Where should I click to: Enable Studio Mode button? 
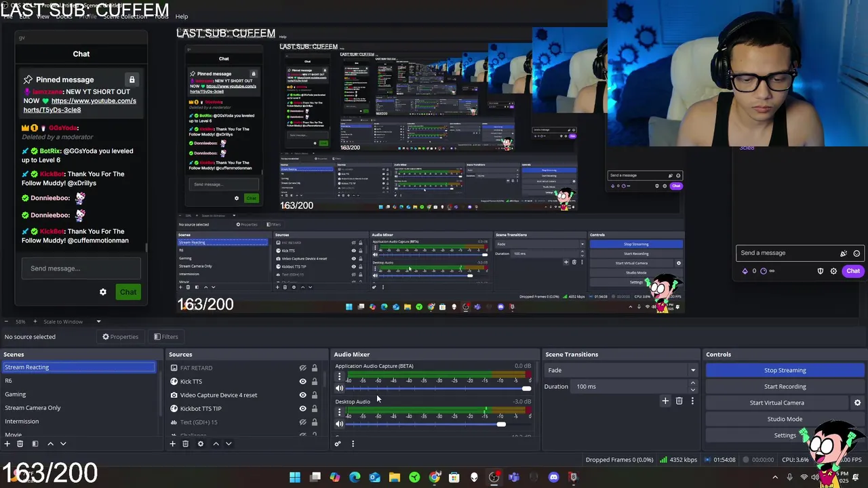click(785, 419)
